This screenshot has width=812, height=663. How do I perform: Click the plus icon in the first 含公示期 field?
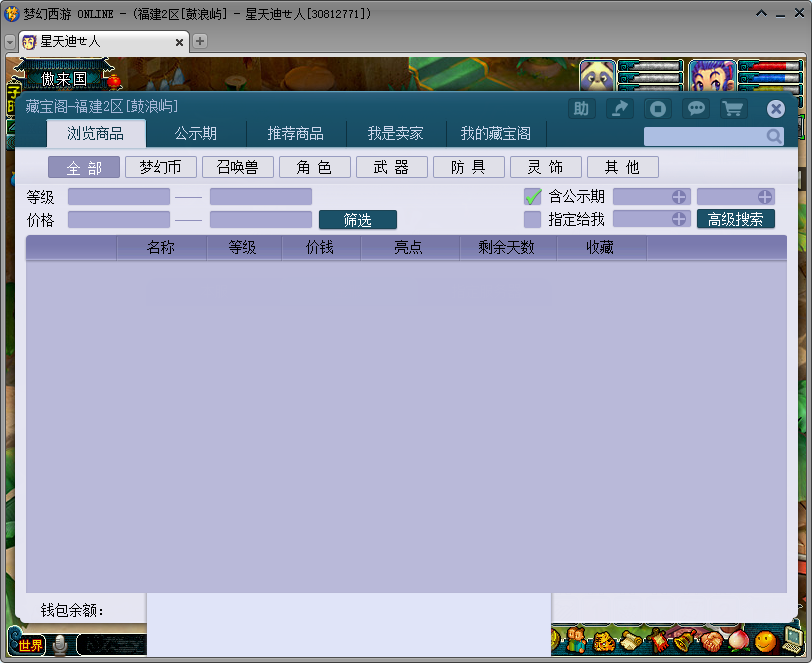tap(678, 197)
